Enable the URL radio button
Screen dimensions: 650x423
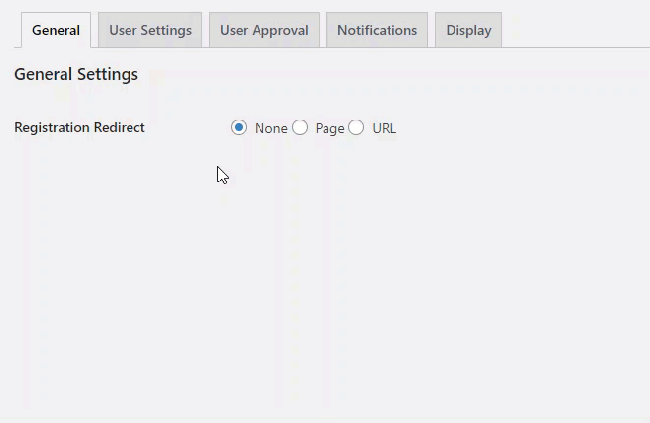[x=356, y=128]
